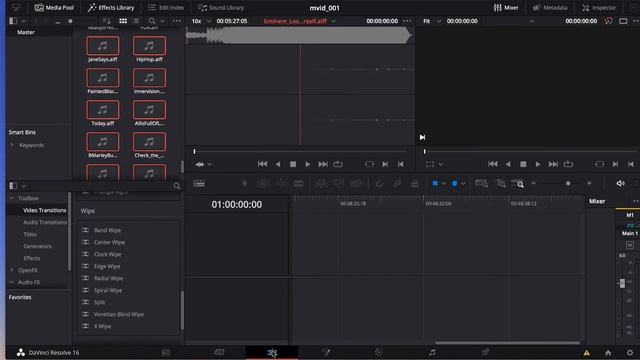Open the Metadata panel

(x=550, y=8)
